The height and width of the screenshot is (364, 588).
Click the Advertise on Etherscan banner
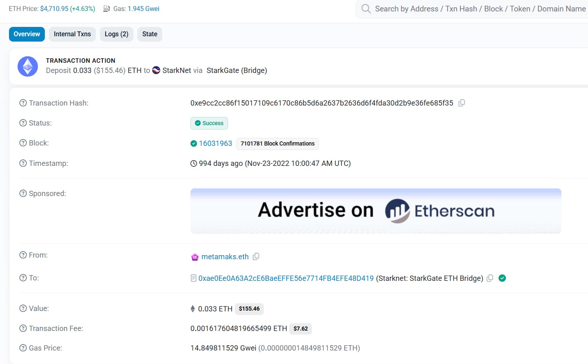point(376,211)
